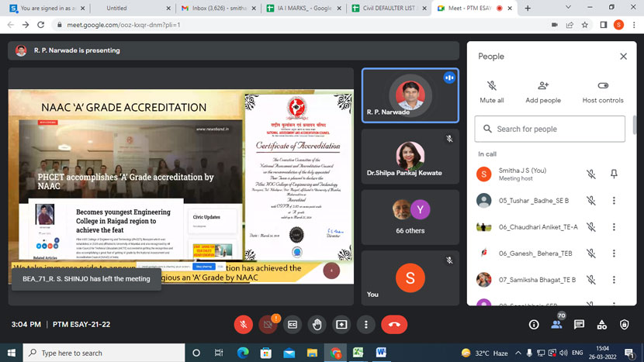Click Mute all in People panel

(491, 91)
